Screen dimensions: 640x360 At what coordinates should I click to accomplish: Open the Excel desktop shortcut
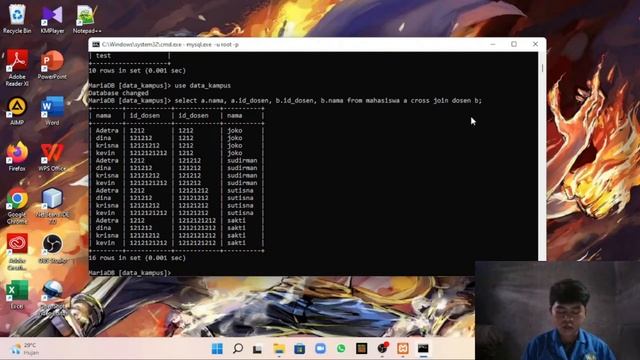tap(17, 294)
